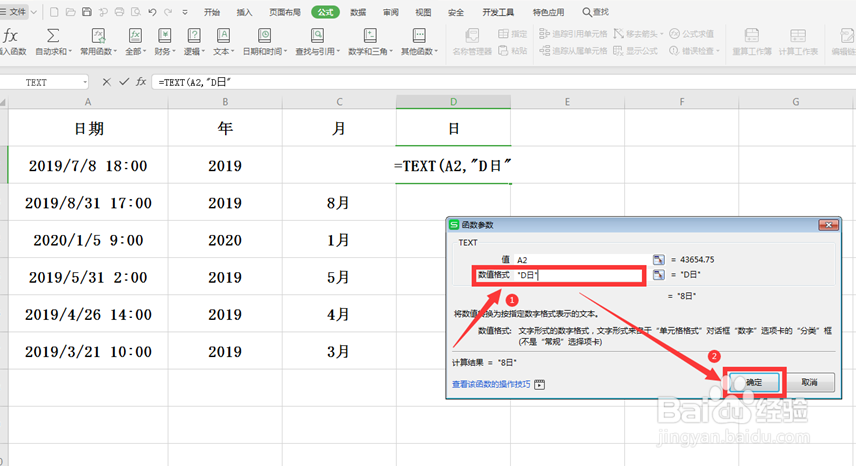Switch to the 特色应用 tab
The image size is (856, 466).
(x=548, y=12)
